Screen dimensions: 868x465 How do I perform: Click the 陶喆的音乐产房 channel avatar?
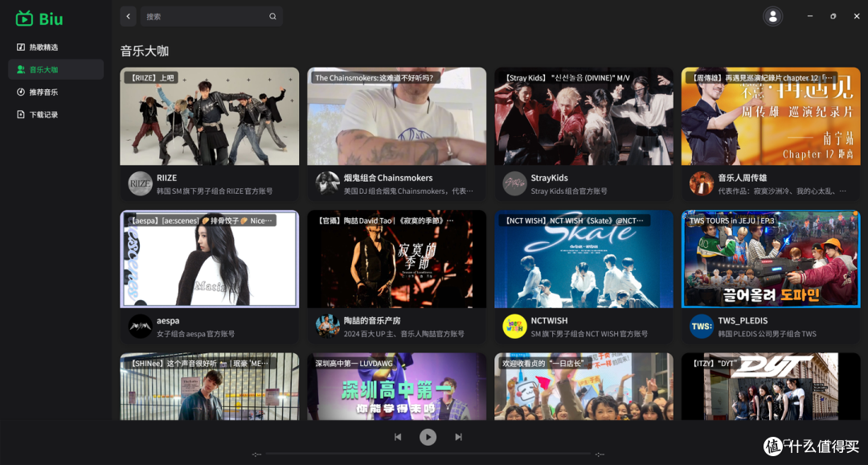click(x=327, y=327)
